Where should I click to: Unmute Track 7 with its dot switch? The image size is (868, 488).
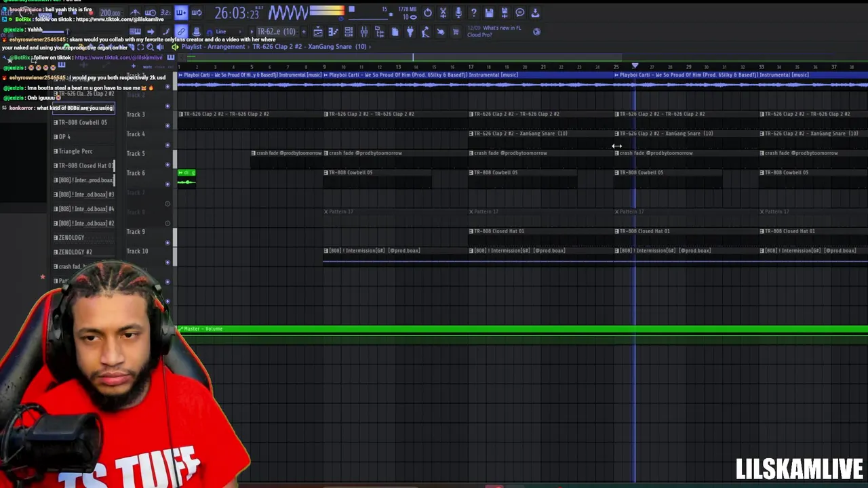point(167,204)
